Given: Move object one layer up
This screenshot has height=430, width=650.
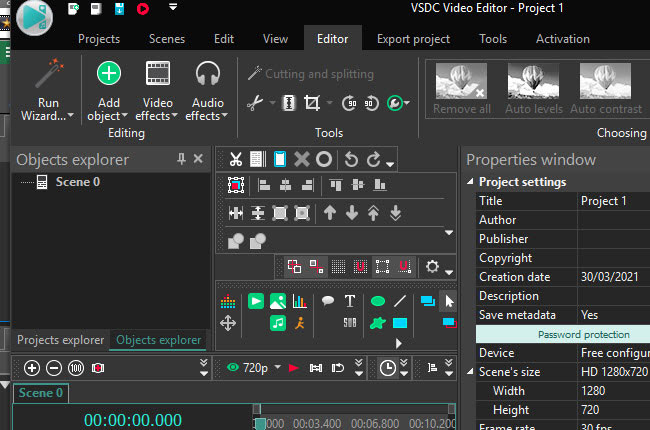Looking at the screenshot, I should (x=330, y=213).
